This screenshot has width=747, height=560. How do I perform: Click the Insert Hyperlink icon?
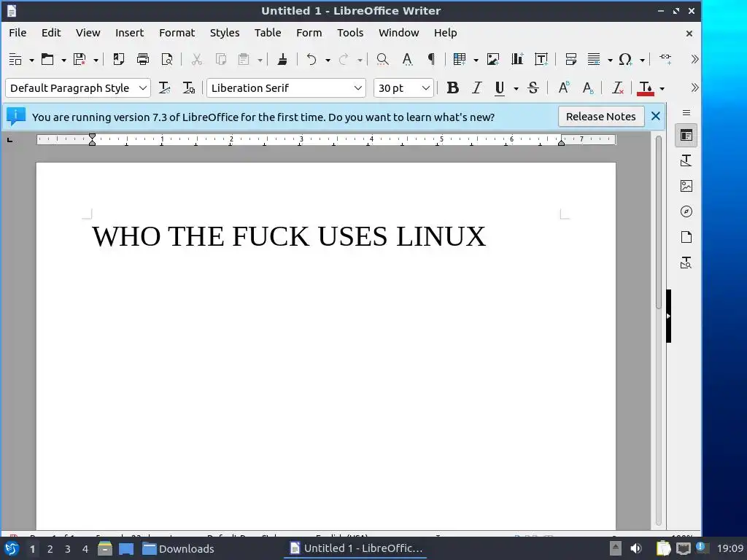(x=665, y=59)
